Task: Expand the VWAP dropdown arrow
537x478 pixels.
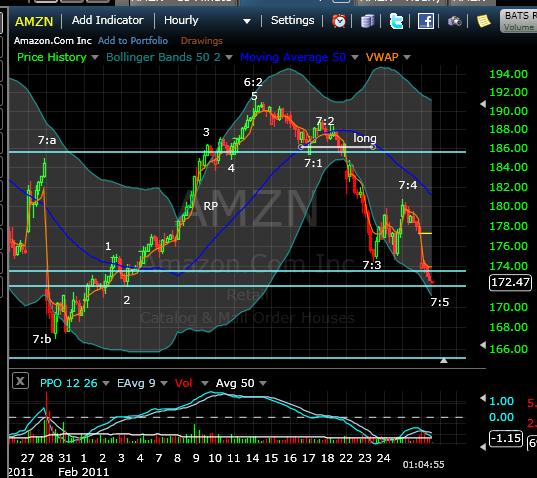Action: (407, 58)
